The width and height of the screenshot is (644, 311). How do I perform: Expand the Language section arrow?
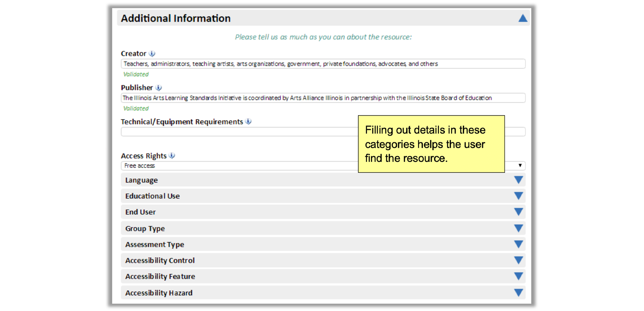tap(518, 180)
